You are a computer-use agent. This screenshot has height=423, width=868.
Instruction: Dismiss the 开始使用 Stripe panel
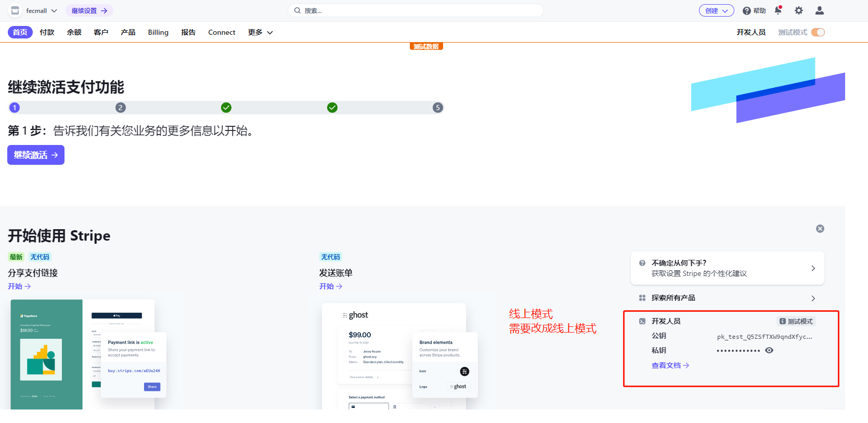[x=820, y=229]
